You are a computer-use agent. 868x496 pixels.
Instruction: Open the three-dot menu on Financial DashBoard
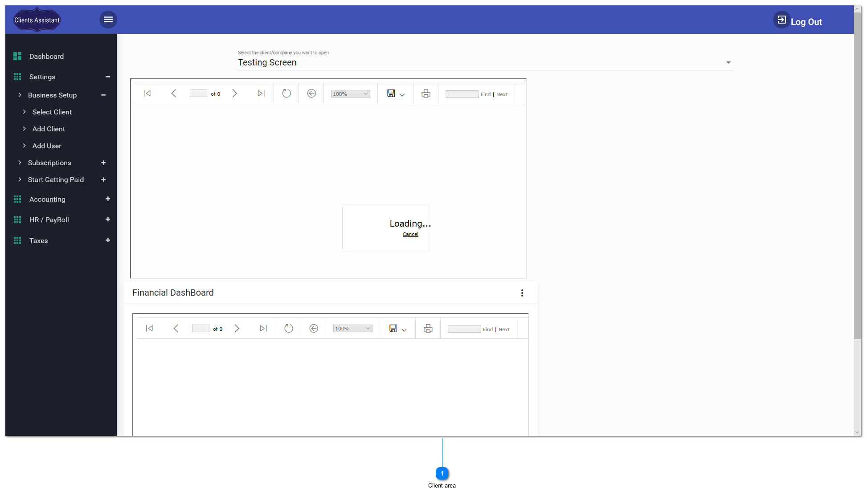pos(522,293)
